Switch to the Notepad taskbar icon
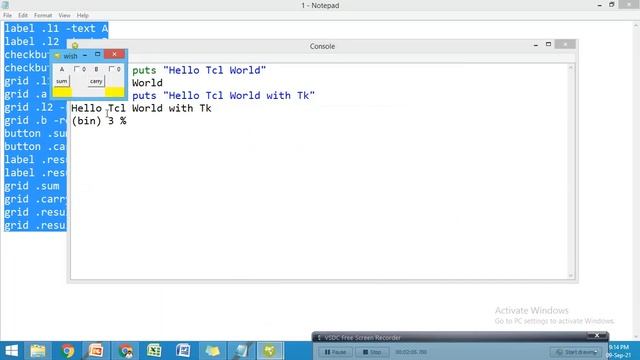 [241, 351]
